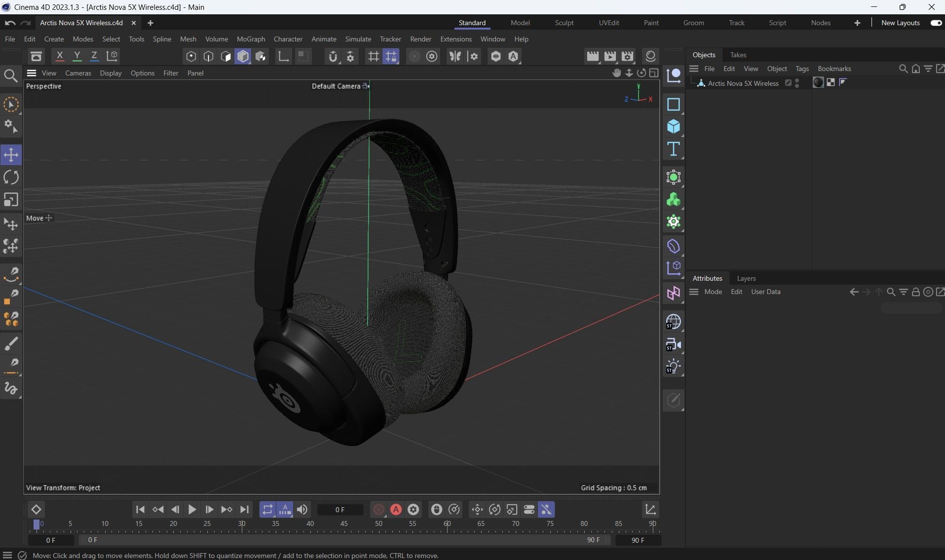Viewport: 945px width, 560px height.
Task: Click the Asset Browser icon in toolbar
Action: click(x=36, y=56)
